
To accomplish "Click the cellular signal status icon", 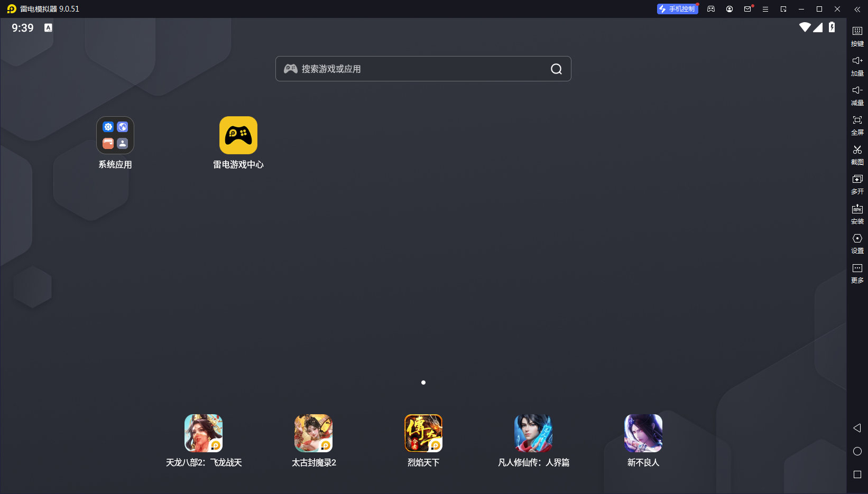I will point(818,27).
